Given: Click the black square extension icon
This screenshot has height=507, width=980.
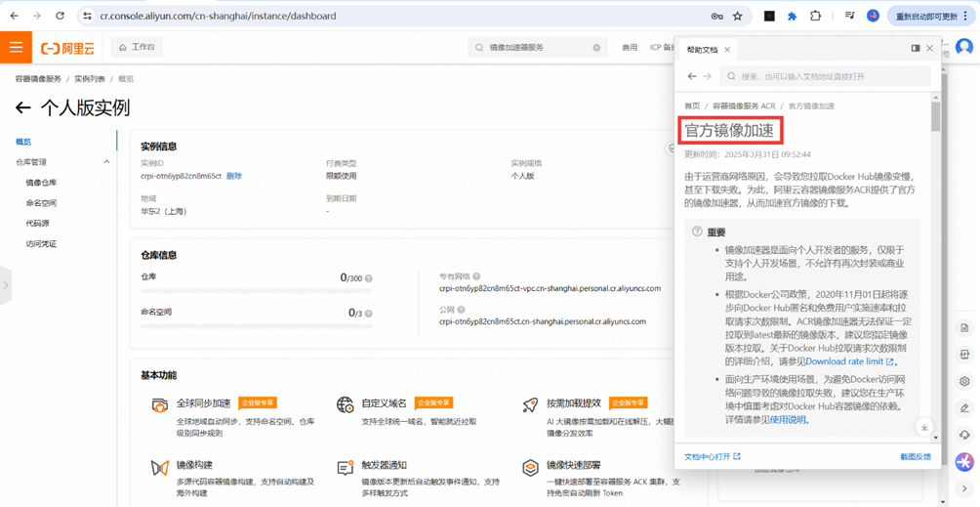Looking at the screenshot, I should [x=770, y=17].
